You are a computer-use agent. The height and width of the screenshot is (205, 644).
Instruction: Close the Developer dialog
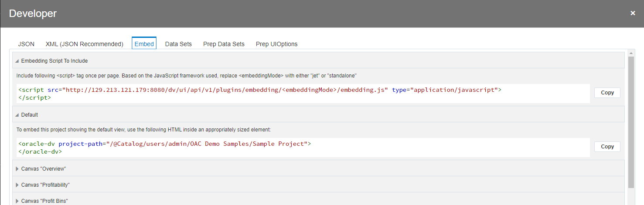(633, 13)
